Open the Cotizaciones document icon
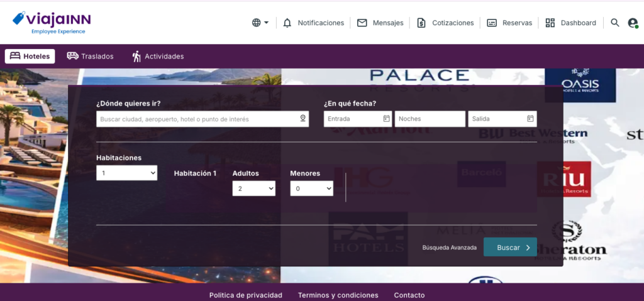The height and width of the screenshot is (301, 644). pyautogui.click(x=421, y=23)
